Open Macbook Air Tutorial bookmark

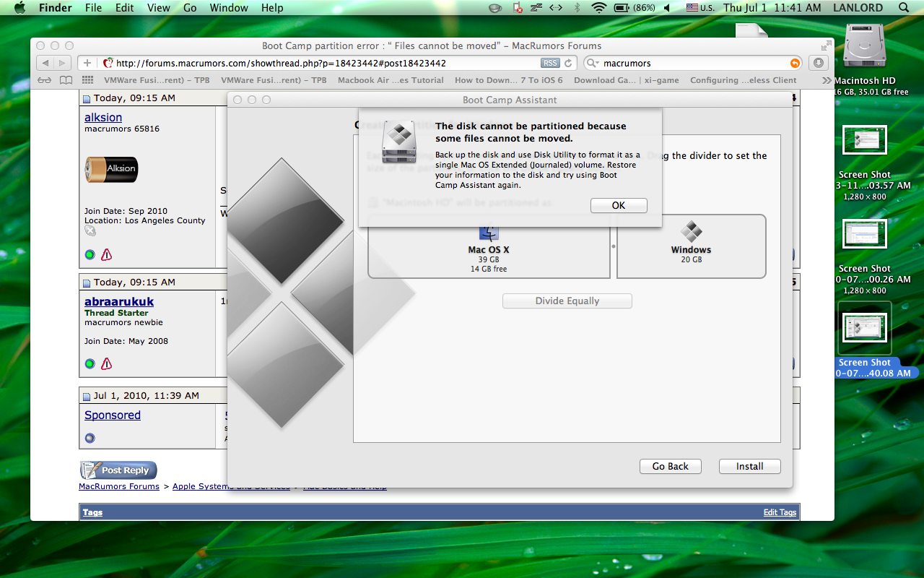(391, 80)
